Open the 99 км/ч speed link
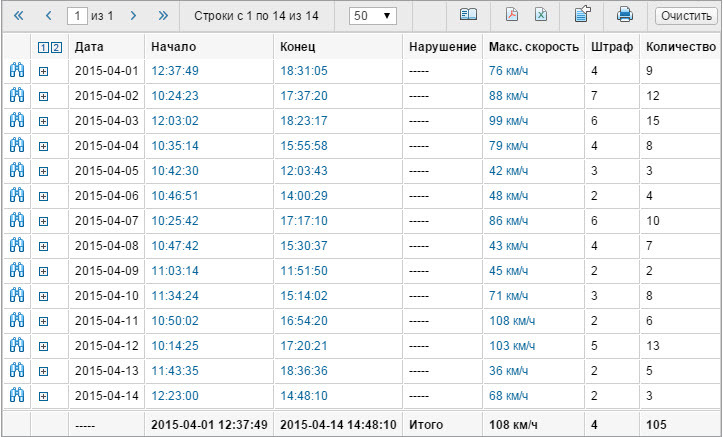 509,121
